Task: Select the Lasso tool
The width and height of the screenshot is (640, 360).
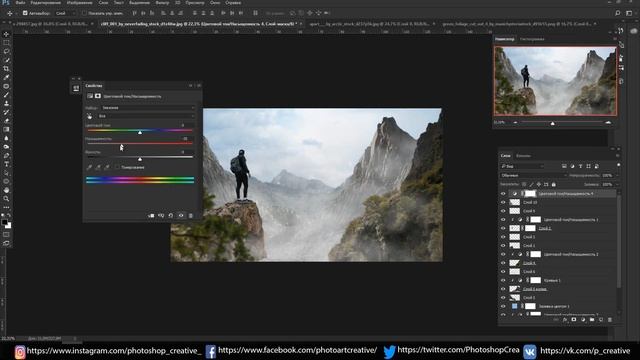Action: (6, 51)
